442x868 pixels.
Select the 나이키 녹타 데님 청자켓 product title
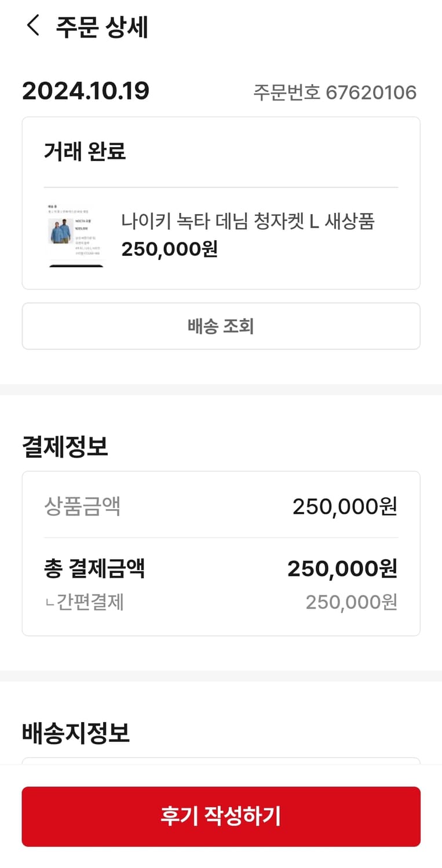(x=248, y=221)
